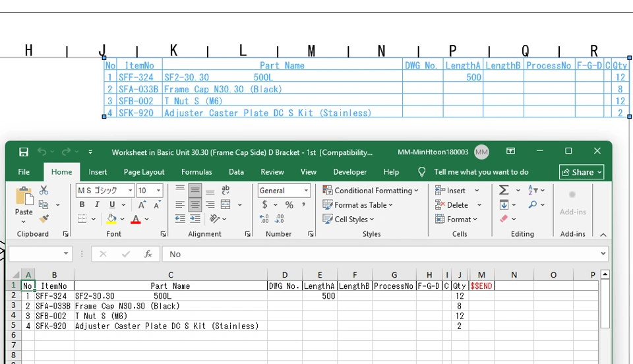Click the Paste clipboard icon
633x364 pixels.
click(x=24, y=197)
